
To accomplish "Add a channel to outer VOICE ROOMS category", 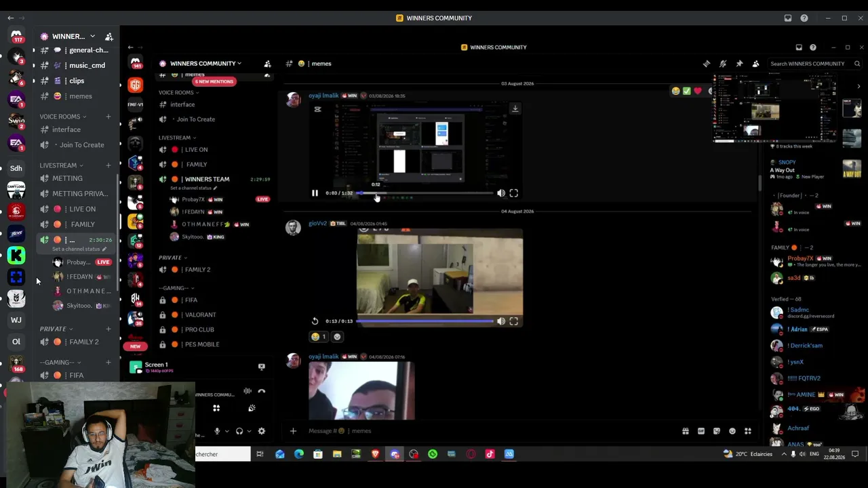I will point(108,117).
